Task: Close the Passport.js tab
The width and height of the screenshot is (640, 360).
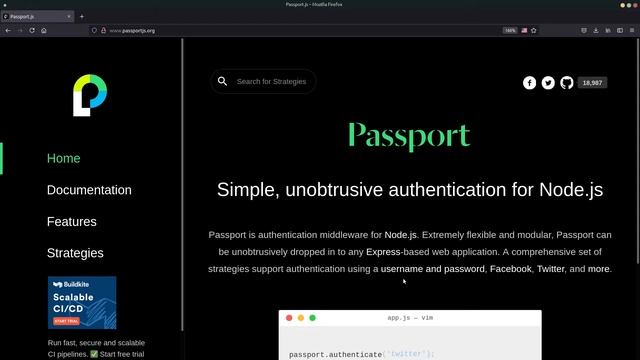Action: coord(69,17)
